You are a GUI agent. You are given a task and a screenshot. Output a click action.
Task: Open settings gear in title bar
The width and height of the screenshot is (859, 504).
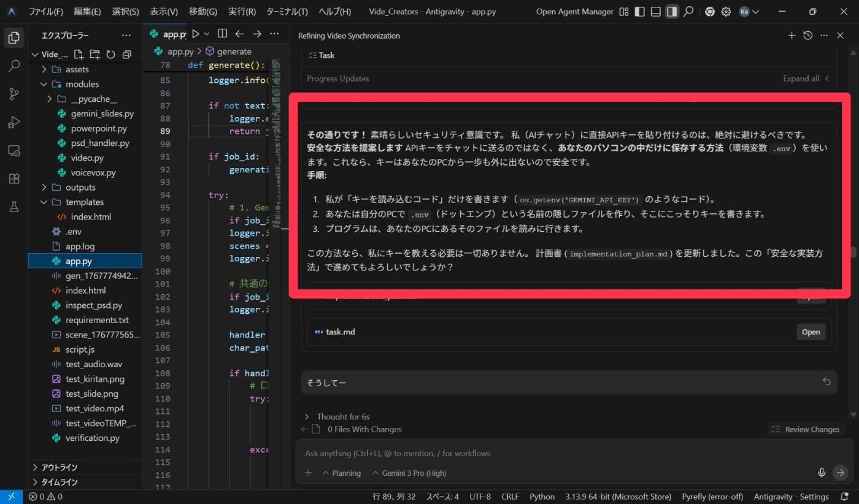(x=726, y=12)
